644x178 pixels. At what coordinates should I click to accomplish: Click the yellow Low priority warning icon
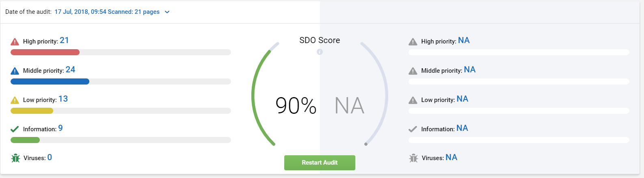pyautogui.click(x=15, y=100)
